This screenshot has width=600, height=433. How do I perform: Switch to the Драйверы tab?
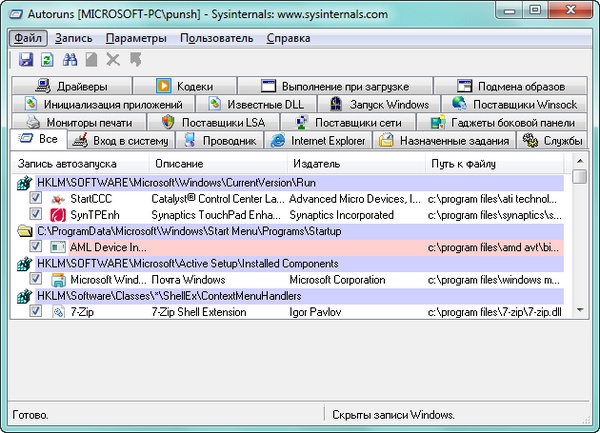(x=81, y=86)
